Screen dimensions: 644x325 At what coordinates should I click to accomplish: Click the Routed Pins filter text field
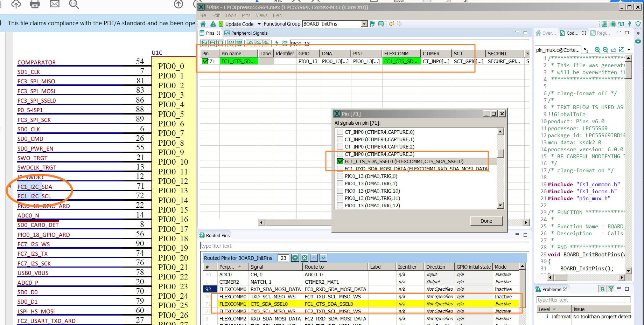point(364,246)
